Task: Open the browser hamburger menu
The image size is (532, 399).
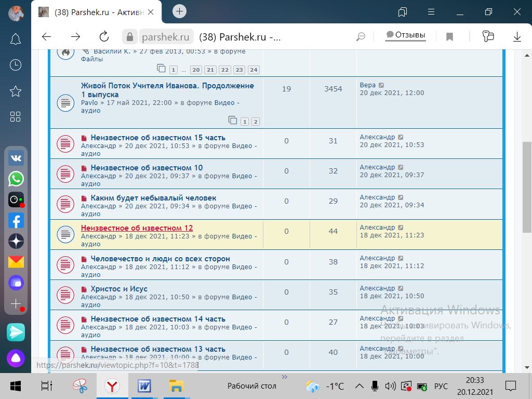Action: [430, 11]
